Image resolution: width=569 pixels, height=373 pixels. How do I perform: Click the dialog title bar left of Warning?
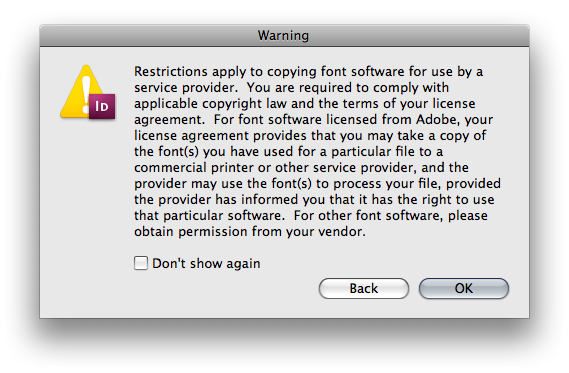pyautogui.click(x=145, y=36)
